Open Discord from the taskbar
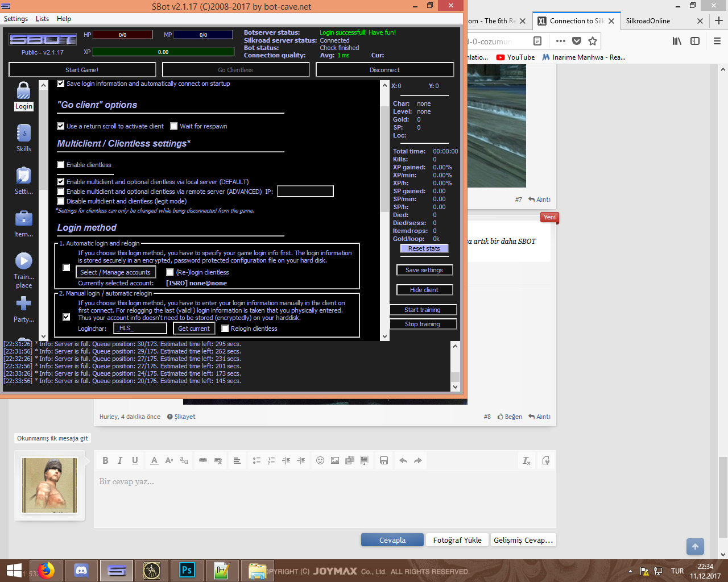Image resolution: width=728 pixels, height=582 pixels. pyautogui.click(x=81, y=570)
